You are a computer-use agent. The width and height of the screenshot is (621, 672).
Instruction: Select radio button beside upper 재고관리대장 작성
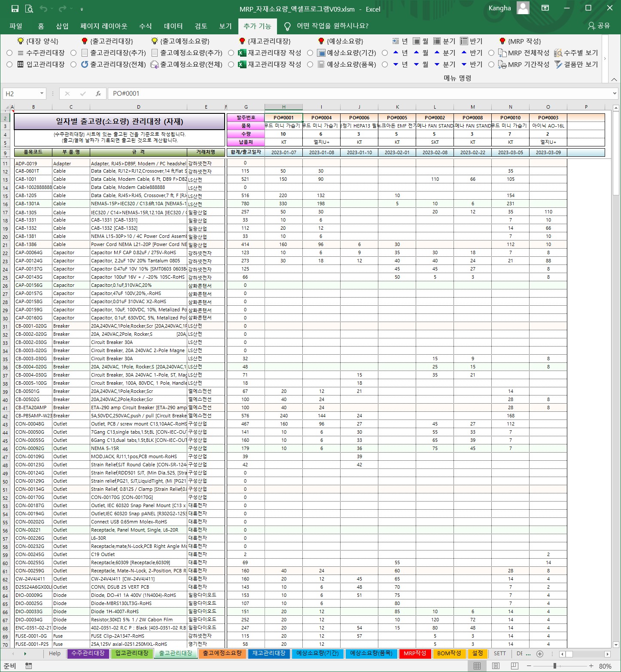pos(231,53)
